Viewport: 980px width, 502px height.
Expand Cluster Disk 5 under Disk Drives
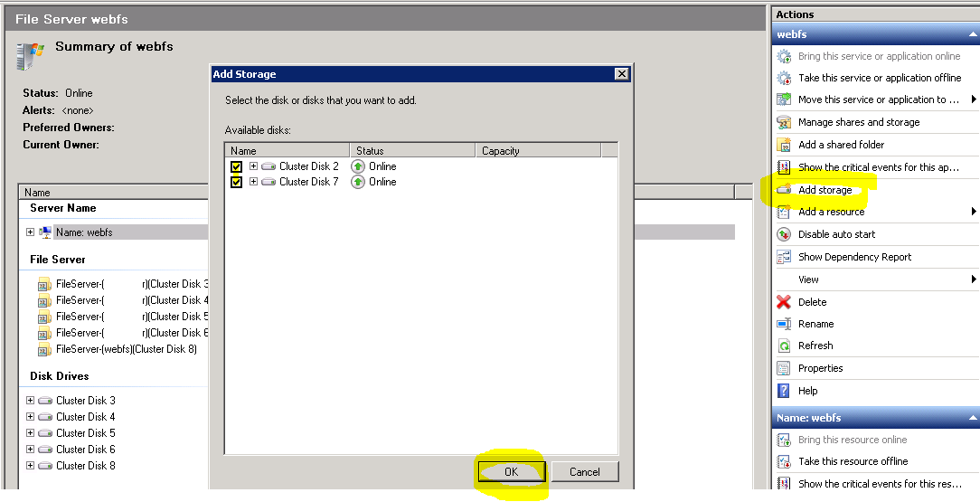click(30, 432)
